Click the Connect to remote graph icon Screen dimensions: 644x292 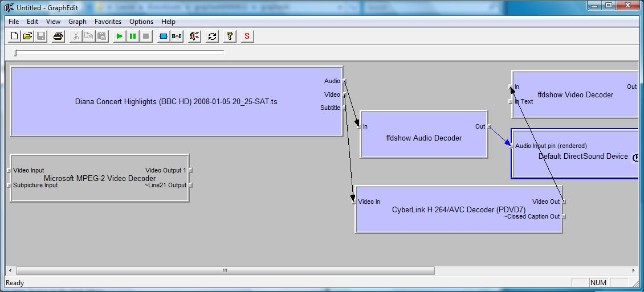194,36
